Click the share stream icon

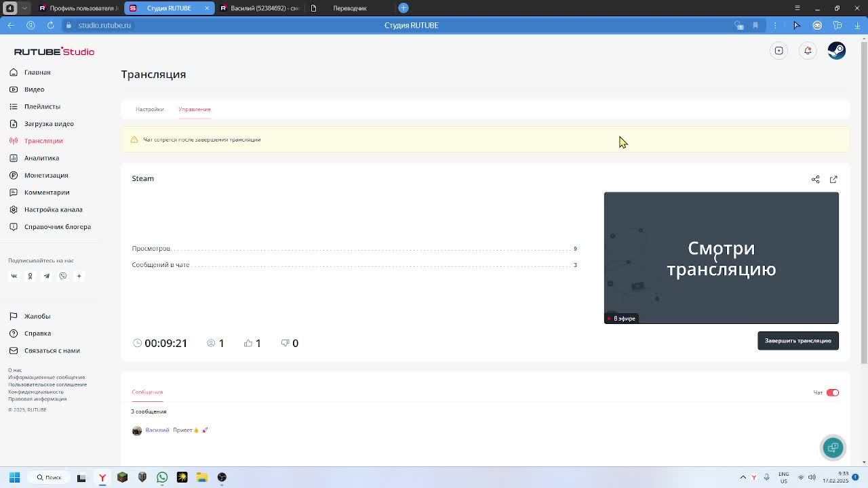816,179
